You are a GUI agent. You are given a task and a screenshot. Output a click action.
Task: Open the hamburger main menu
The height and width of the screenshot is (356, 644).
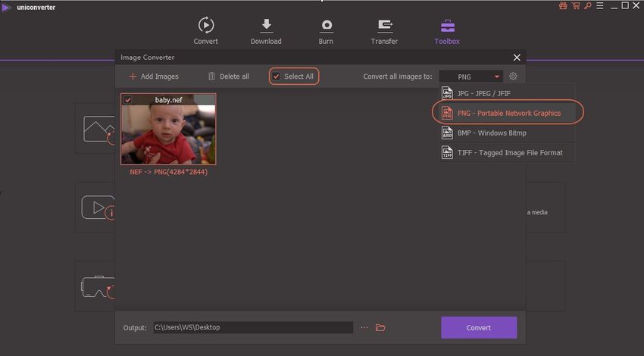click(x=600, y=6)
